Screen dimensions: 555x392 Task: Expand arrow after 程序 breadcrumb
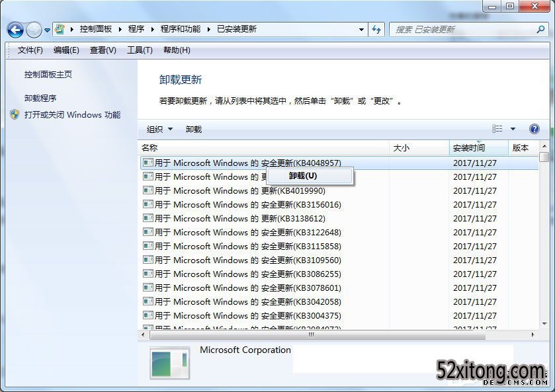click(x=152, y=29)
